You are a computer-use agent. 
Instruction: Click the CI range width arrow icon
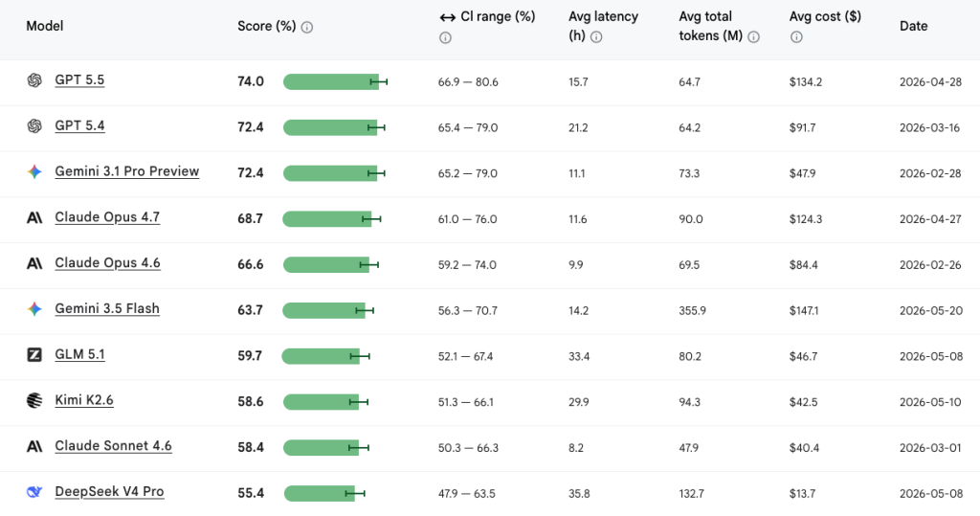click(x=447, y=17)
